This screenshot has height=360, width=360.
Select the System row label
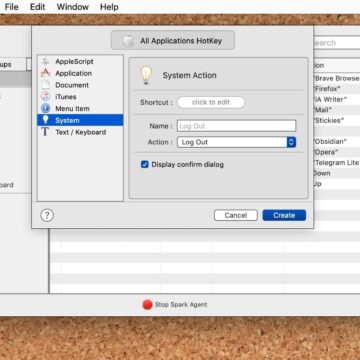pos(67,120)
